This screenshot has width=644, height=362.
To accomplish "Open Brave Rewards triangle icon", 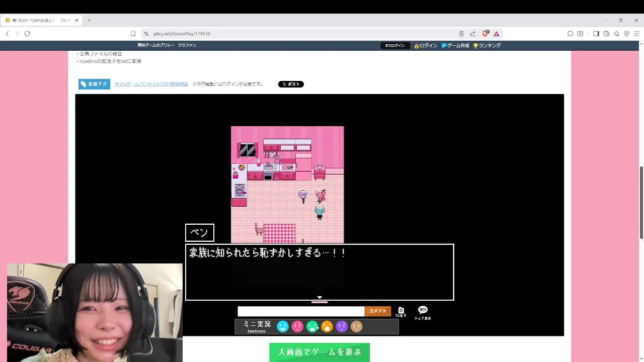I will tap(496, 34).
